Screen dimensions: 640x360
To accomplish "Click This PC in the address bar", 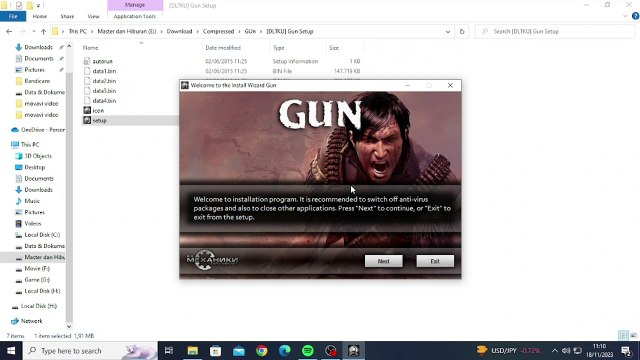I will 78,31.
